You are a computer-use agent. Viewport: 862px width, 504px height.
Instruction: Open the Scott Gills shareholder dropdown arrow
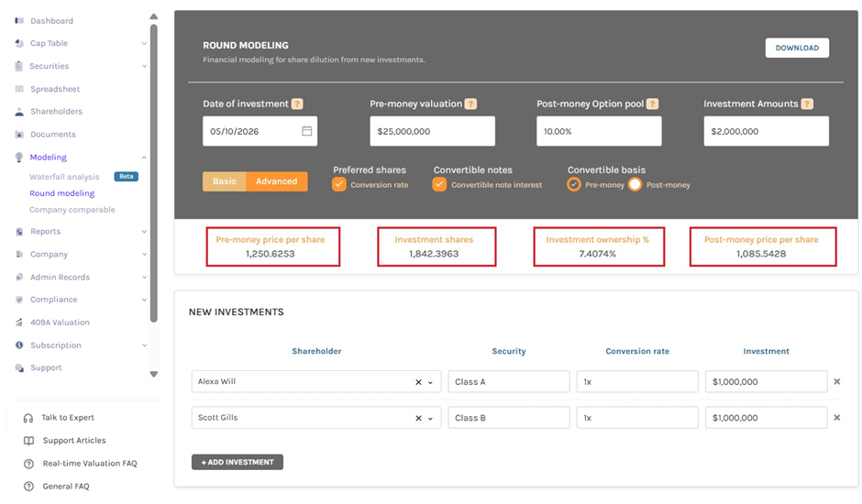430,419
